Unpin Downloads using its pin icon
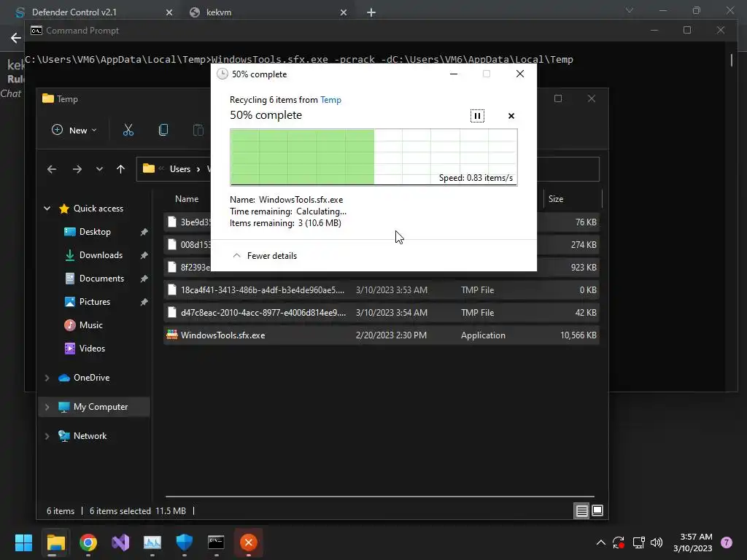The height and width of the screenshot is (560, 747). [144, 255]
